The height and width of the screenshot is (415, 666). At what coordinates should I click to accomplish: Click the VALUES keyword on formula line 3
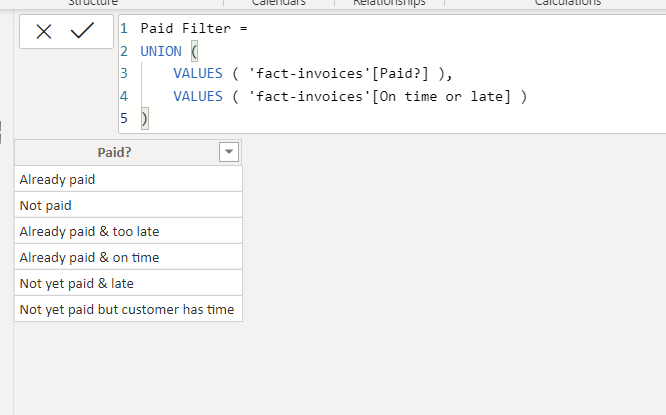tap(198, 73)
